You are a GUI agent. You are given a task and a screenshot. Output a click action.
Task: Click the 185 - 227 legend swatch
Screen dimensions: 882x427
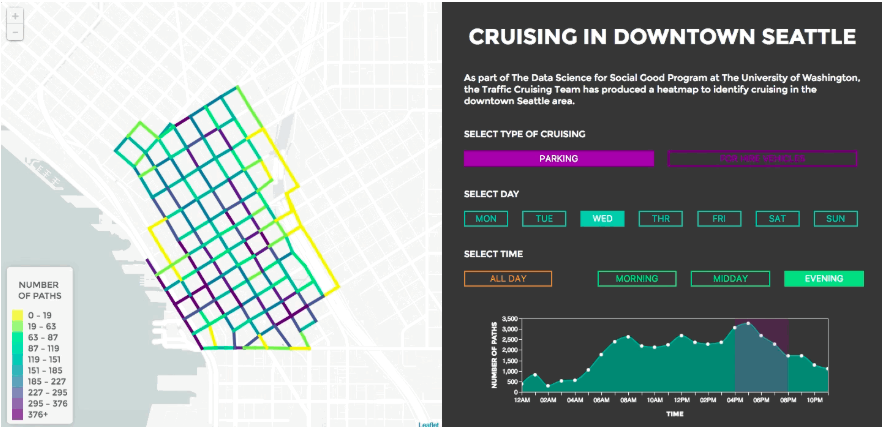(18, 381)
